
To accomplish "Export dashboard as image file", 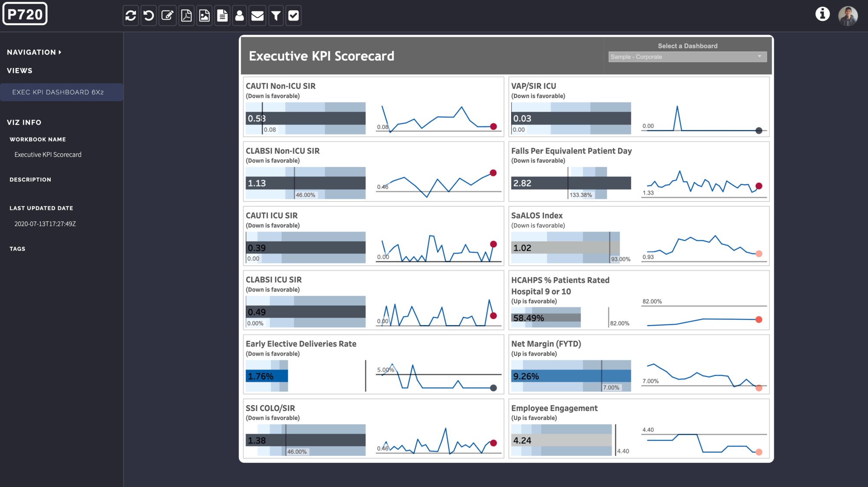I will [x=204, y=16].
